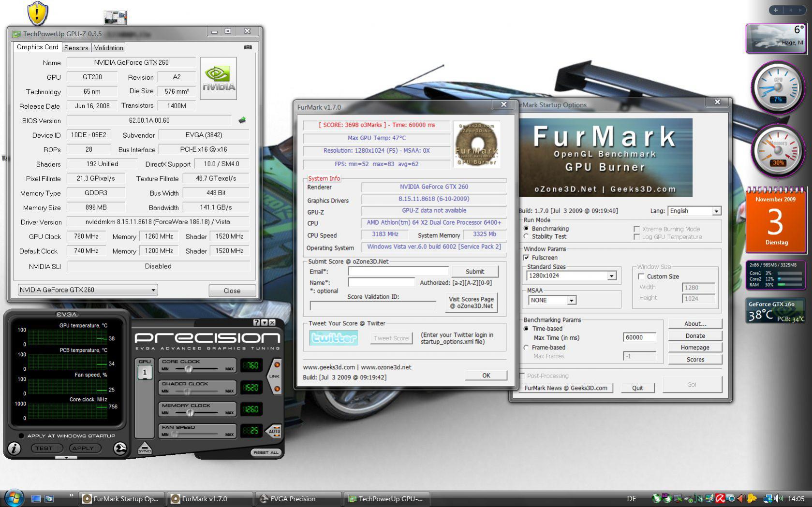
Task: Open EVGA Precision settings wrench icon
Action: tap(119, 449)
